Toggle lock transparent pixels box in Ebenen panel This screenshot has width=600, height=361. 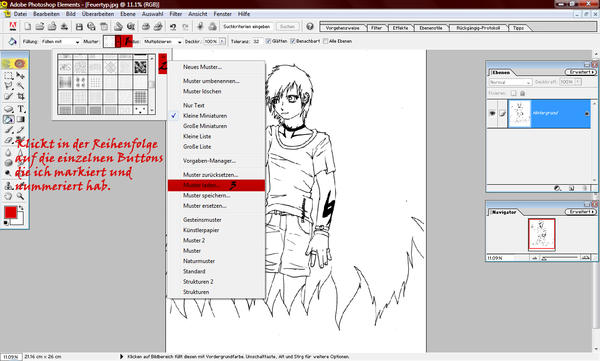pos(514,93)
